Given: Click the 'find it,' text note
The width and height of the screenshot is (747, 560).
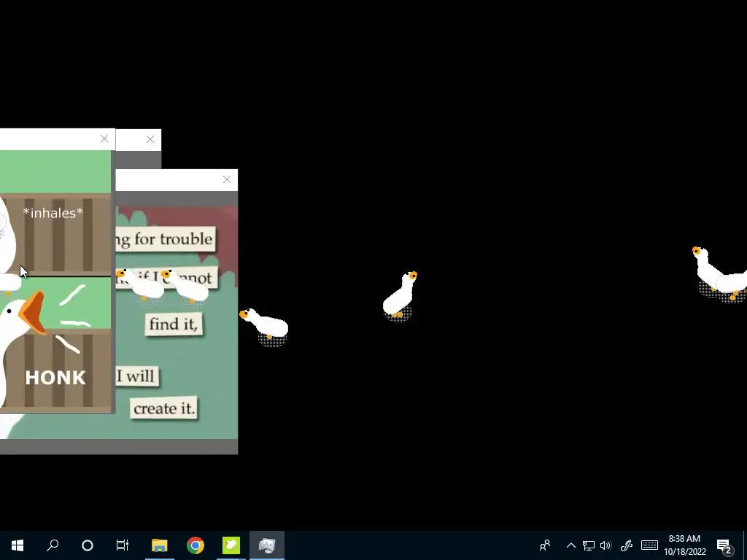Looking at the screenshot, I should pos(174,324).
